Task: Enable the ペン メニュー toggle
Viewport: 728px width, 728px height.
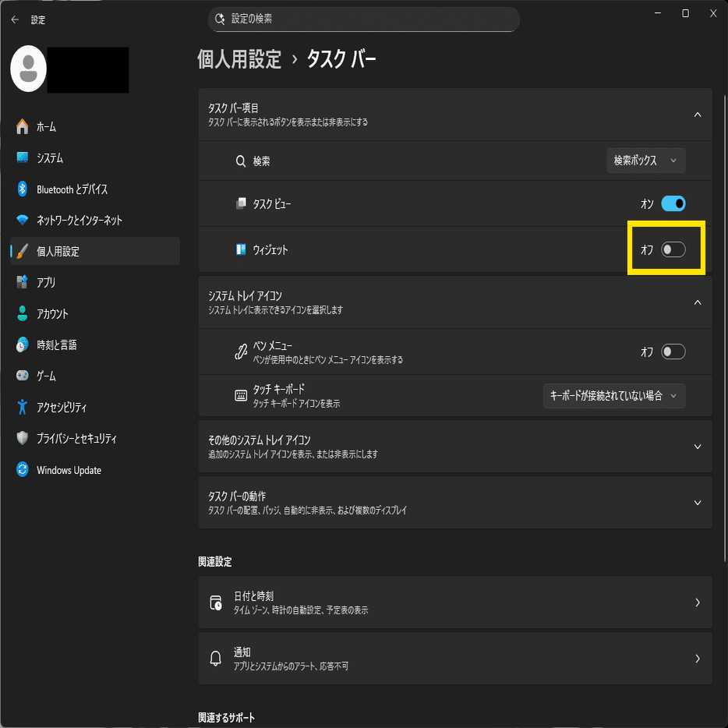Action: 672,352
